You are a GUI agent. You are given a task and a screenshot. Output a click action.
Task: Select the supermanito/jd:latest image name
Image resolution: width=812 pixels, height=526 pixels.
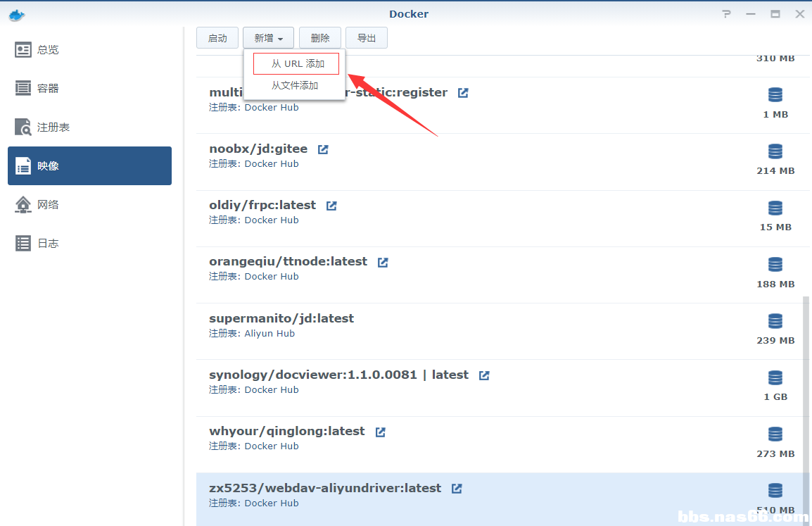coord(281,318)
